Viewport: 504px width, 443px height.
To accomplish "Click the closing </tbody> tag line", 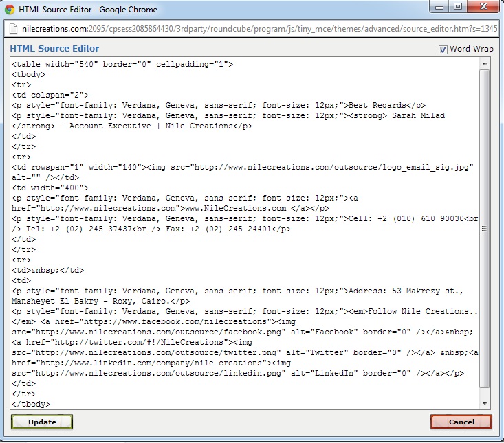I will coord(31,404).
